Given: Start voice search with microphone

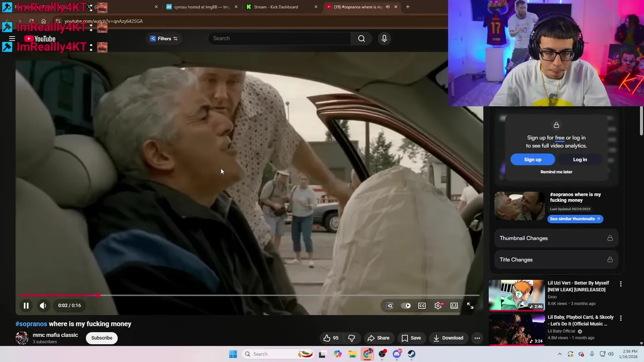Looking at the screenshot, I should 384,39.
